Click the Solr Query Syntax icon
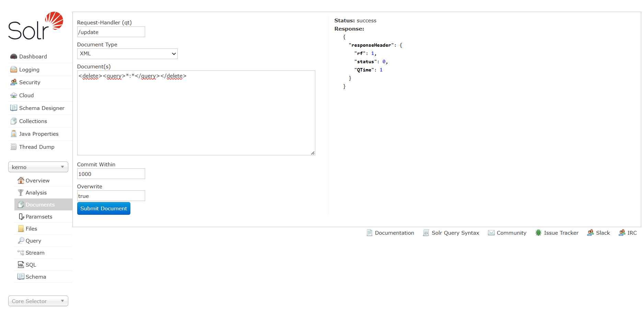Viewport: 644px width, 312px height. point(426,233)
